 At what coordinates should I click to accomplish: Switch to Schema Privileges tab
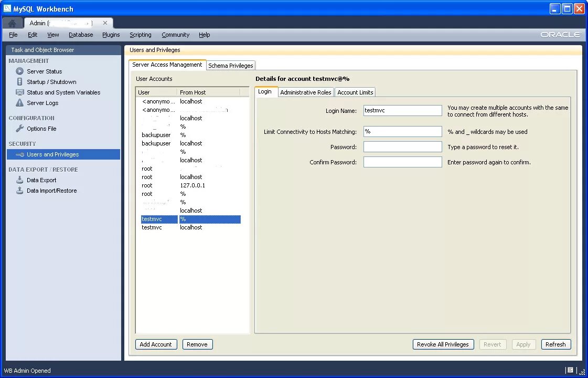(x=231, y=65)
